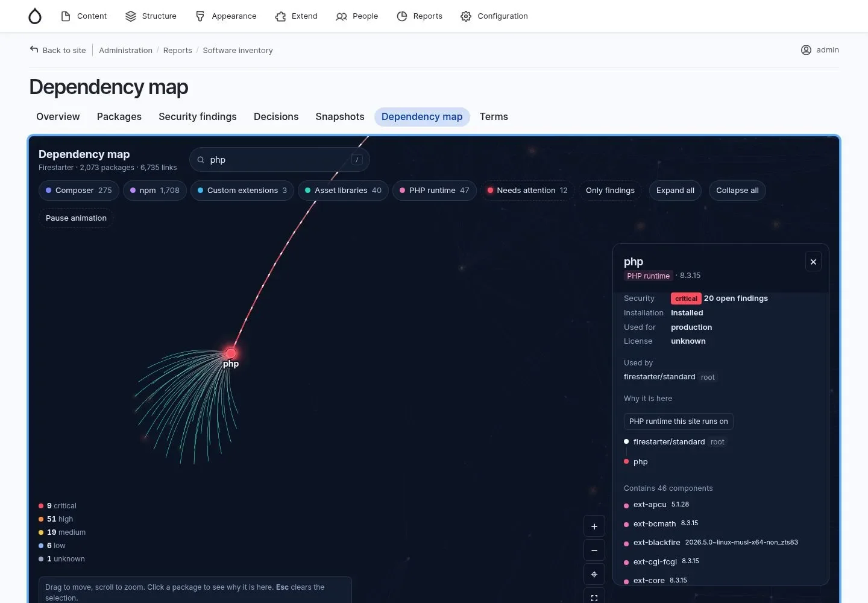Click the Contains 46 components heading
Image resolution: width=868 pixels, height=603 pixels.
668,488
